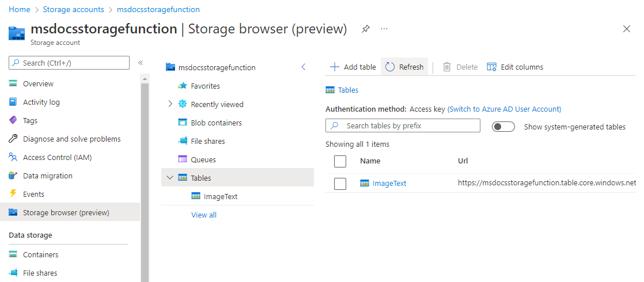Click the Search tables by prefix field
This screenshot has height=282, width=644.
(409, 125)
